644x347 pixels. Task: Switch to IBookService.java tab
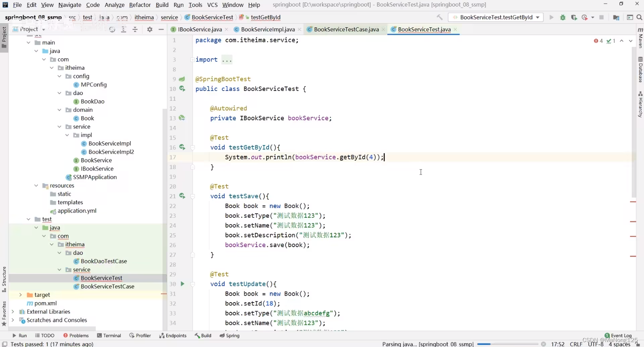click(x=200, y=29)
